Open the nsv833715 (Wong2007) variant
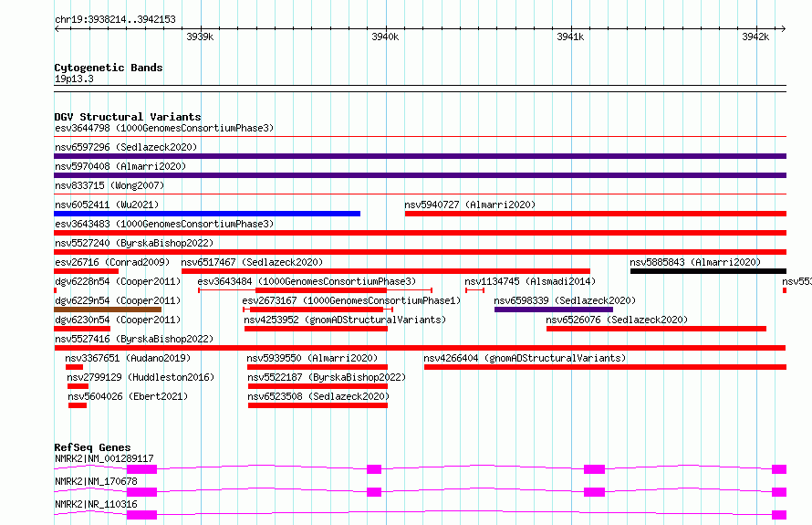This screenshot has height=525, width=812. point(109,185)
